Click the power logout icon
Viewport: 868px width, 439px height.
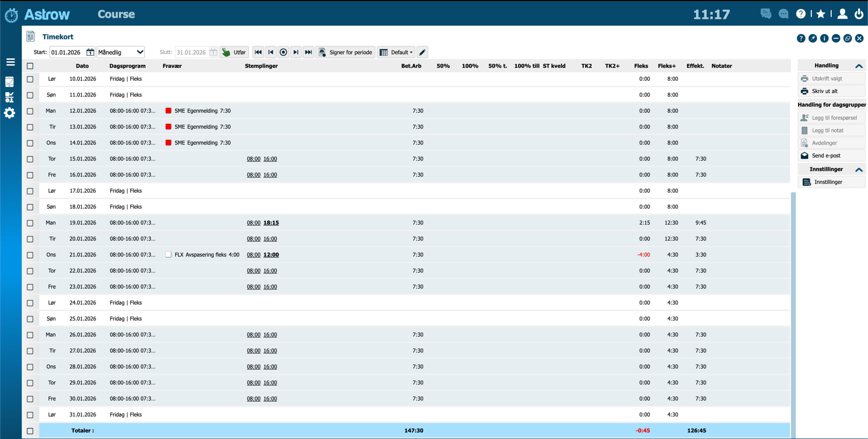pos(859,14)
